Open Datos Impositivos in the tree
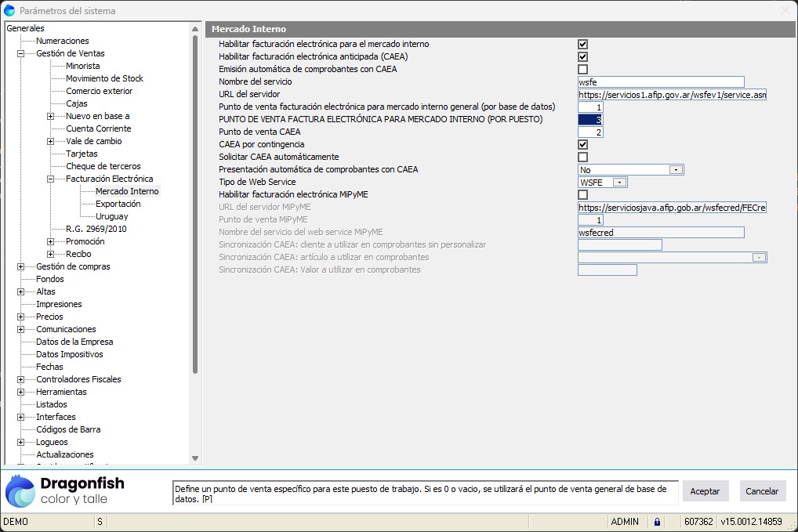 69,354
